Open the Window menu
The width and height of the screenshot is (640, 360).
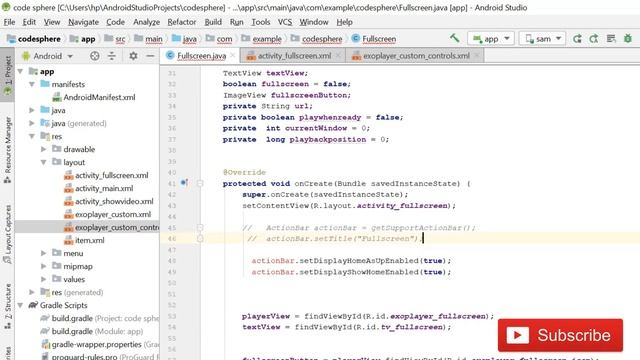click(x=314, y=22)
